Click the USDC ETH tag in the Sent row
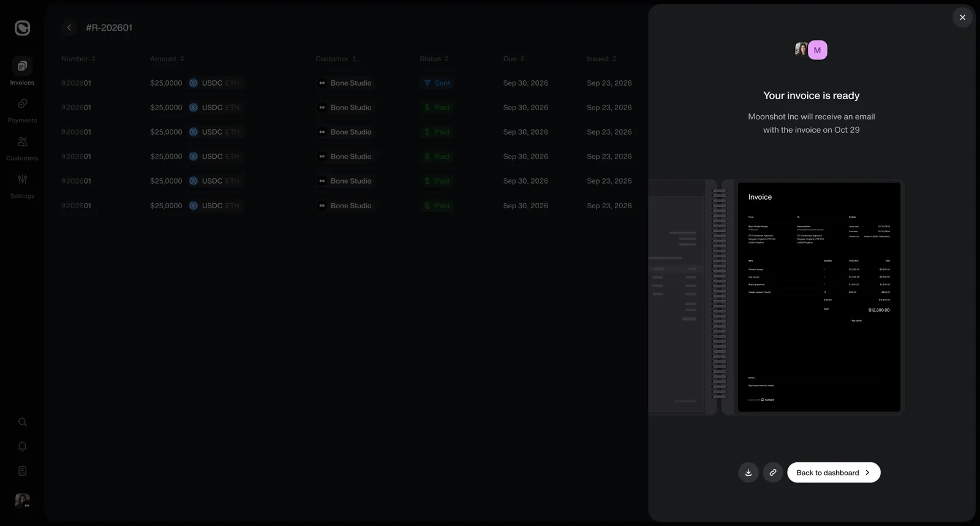Image resolution: width=980 pixels, height=526 pixels. (216, 83)
